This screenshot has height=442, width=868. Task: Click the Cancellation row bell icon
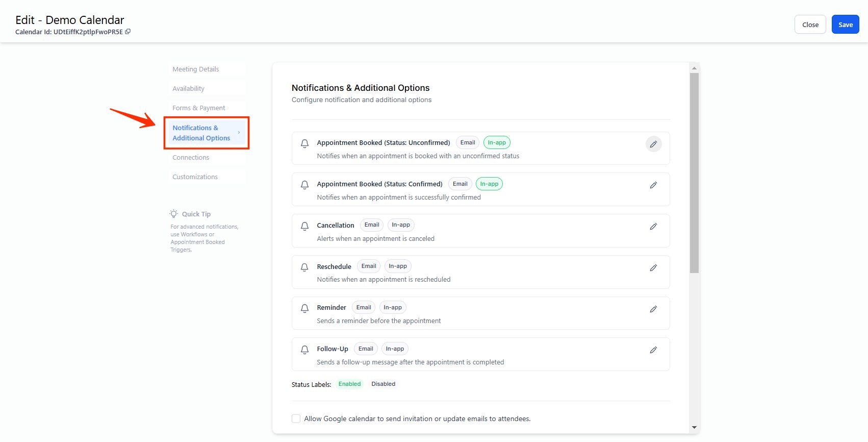(304, 226)
